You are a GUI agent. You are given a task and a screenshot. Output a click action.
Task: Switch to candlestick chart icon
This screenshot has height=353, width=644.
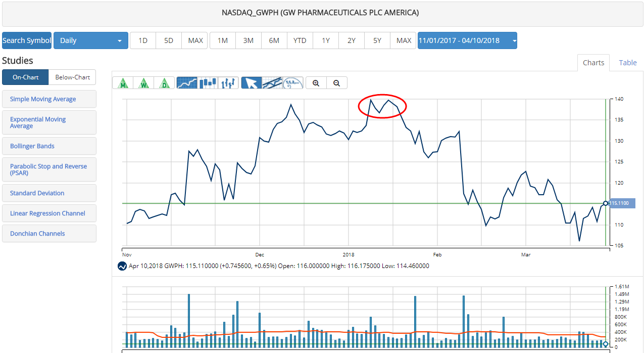coord(208,83)
